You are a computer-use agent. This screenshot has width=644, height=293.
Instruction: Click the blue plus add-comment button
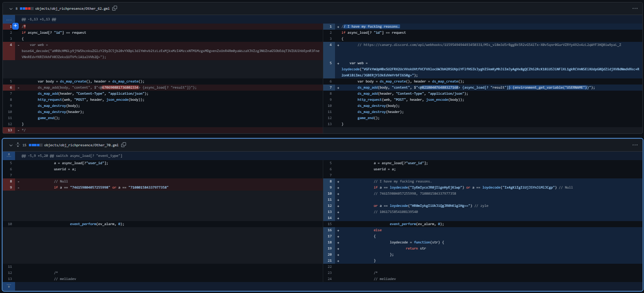15,26
